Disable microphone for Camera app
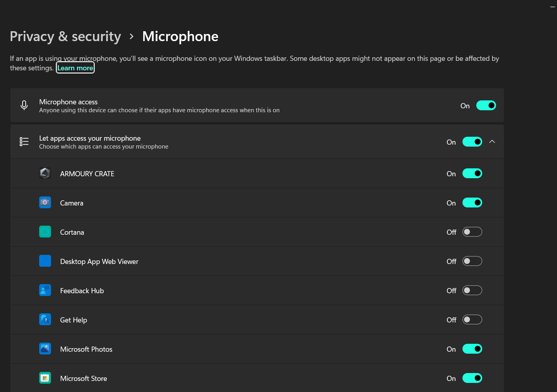 pyautogui.click(x=472, y=203)
